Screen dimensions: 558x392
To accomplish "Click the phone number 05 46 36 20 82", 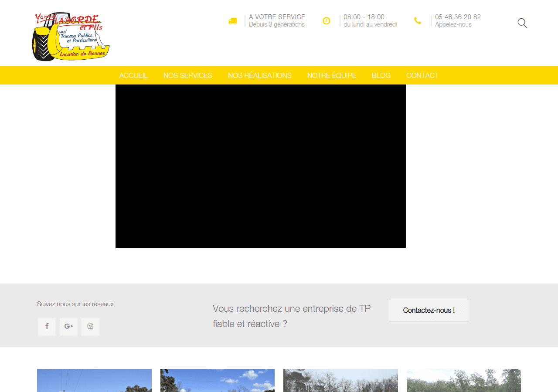I will (458, 17).
